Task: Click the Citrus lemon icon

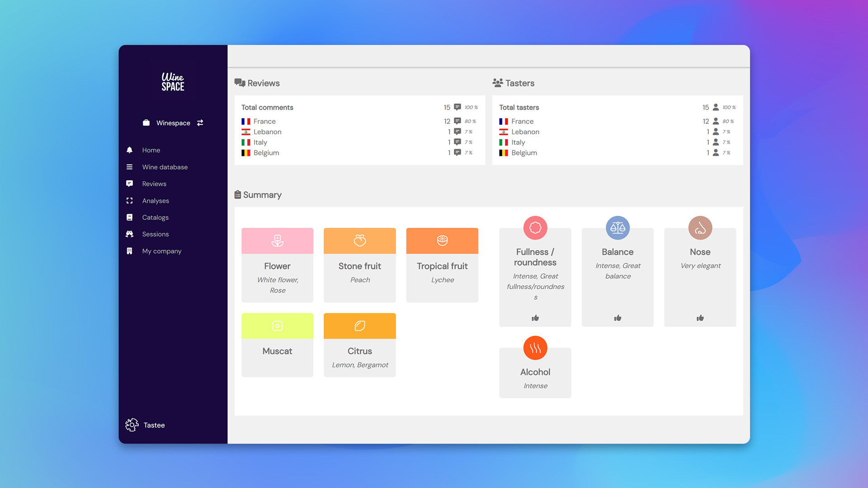Action: [x=360, y=326]
